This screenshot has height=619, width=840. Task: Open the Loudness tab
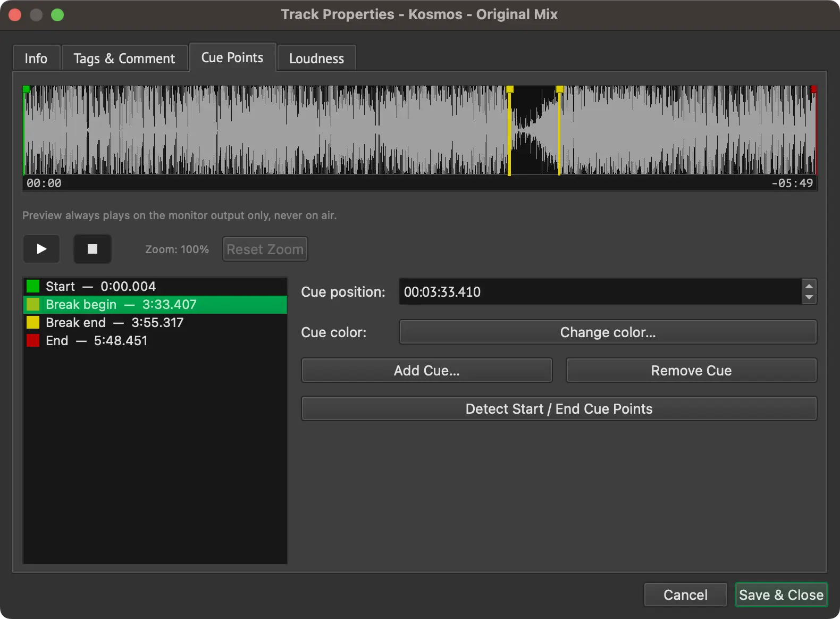click(317, 58)
